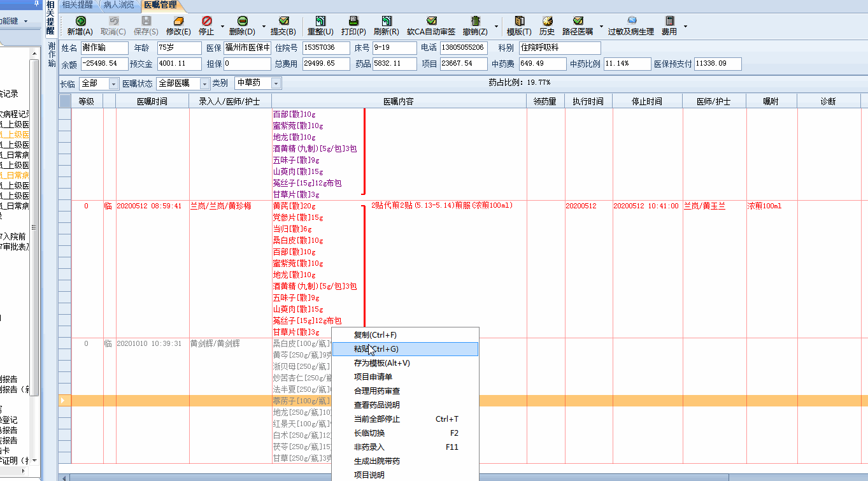868x481 pixels.
Task: Choose 复制(Ctrl+F) from the context menu
Action: (x=405, y=335)
